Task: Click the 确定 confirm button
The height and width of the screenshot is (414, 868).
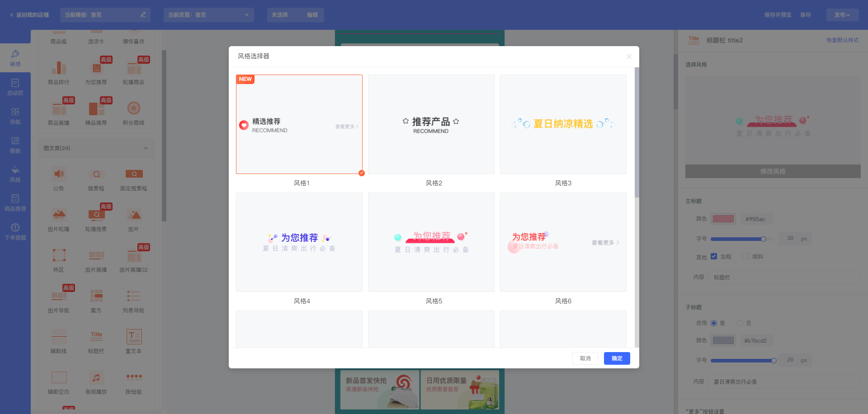Action: tap(617, 358)
